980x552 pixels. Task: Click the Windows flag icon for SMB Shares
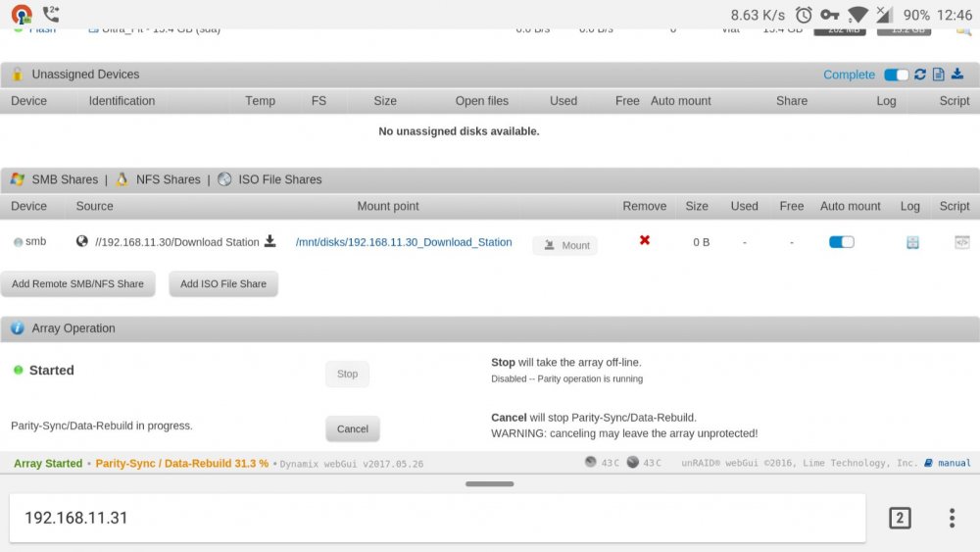pyautogui.click(x=18, y=179)
